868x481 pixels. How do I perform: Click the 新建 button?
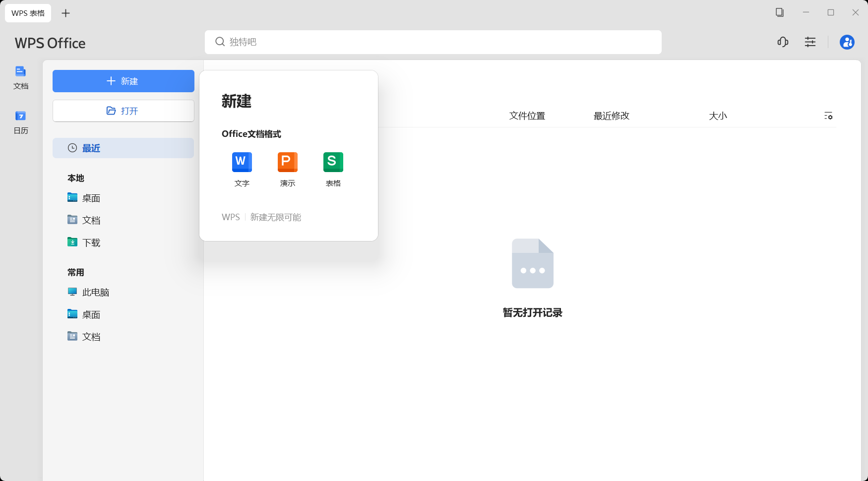coord(123,81)
